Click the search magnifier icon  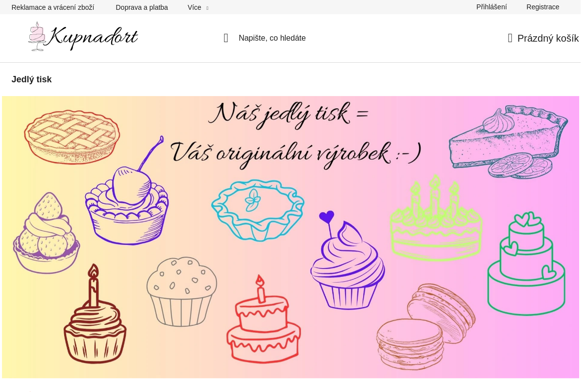(226, 38)
